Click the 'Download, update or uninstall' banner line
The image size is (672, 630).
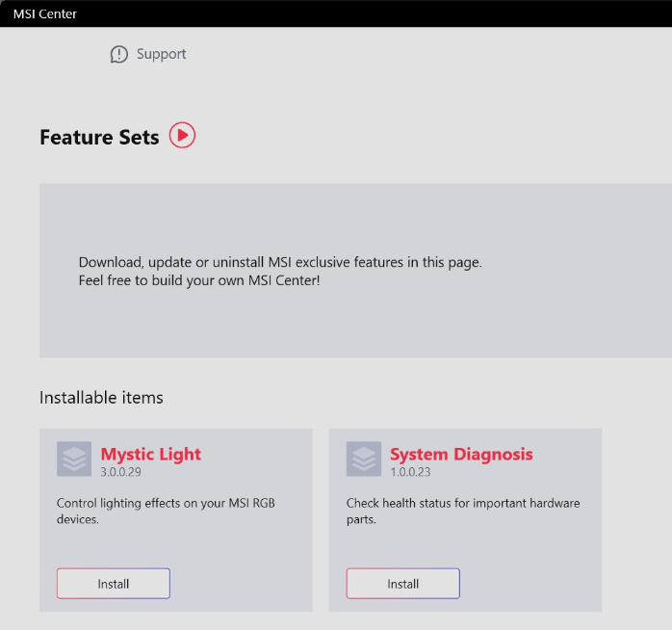click(x=279, y=262)
